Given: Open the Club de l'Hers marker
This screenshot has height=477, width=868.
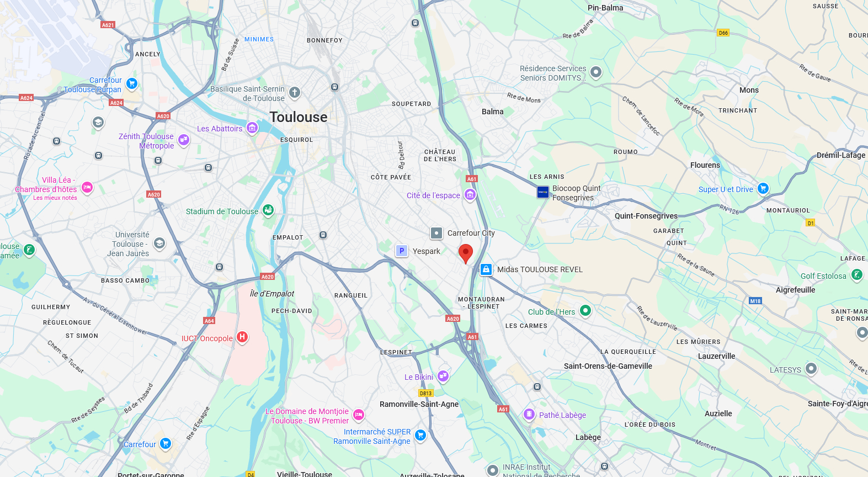Looking at the screenshot, I should pyautogui.click(x=585, y=310).
